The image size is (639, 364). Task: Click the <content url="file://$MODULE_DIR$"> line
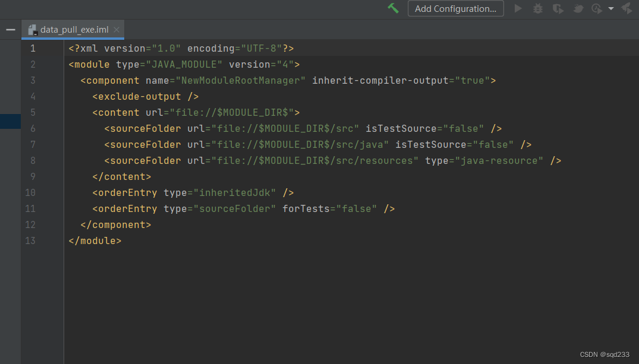click(x=196, y=112)
